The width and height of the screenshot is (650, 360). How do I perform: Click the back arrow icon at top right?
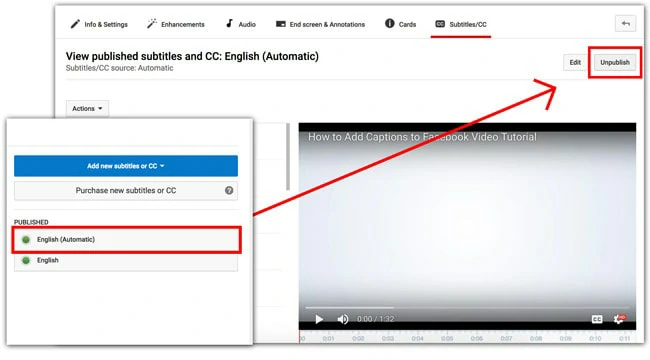coord(626,24)
